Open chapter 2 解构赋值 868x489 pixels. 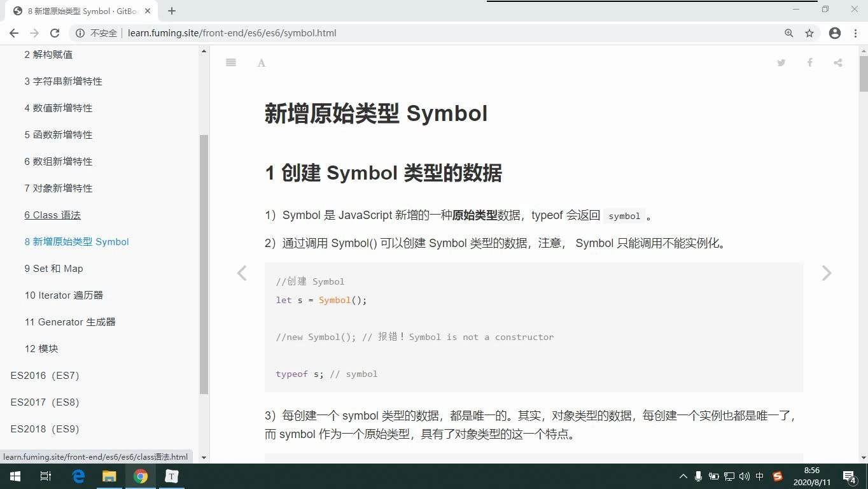click(48, 55)
